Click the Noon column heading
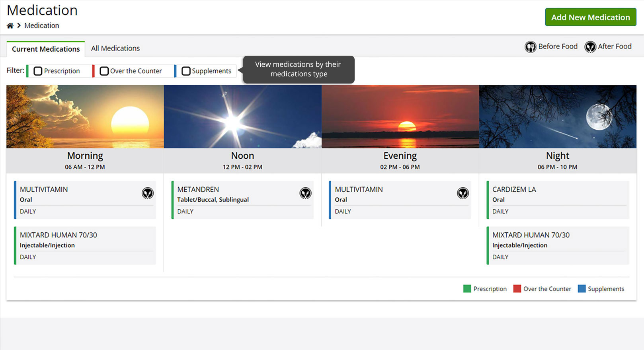Viewport: 644px width, 350px height. pos(243,156)
